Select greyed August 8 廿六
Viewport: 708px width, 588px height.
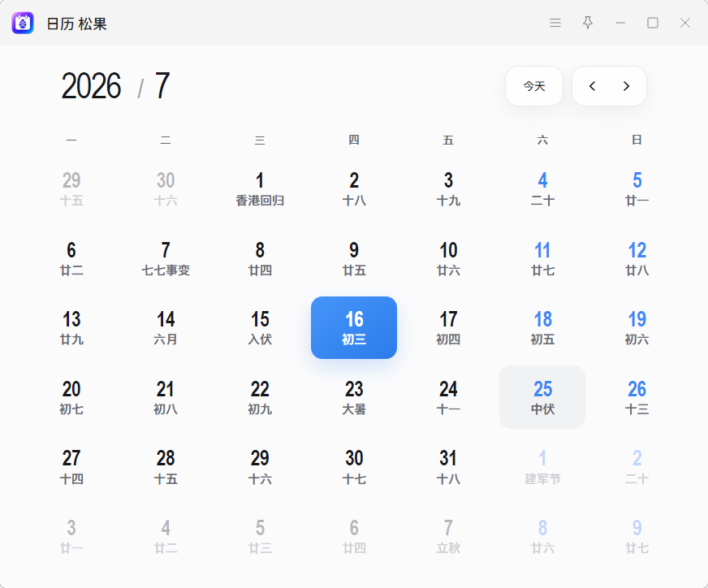542,537
